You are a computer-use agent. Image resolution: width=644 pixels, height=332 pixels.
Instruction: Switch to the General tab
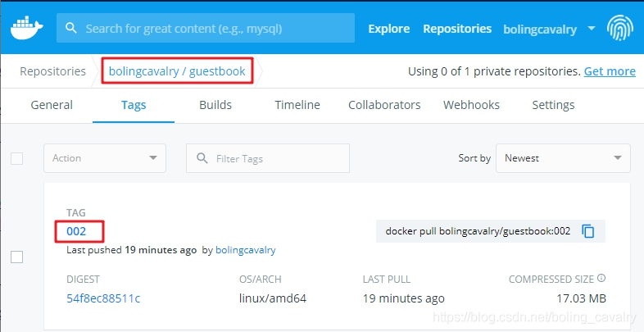(52, 105)
